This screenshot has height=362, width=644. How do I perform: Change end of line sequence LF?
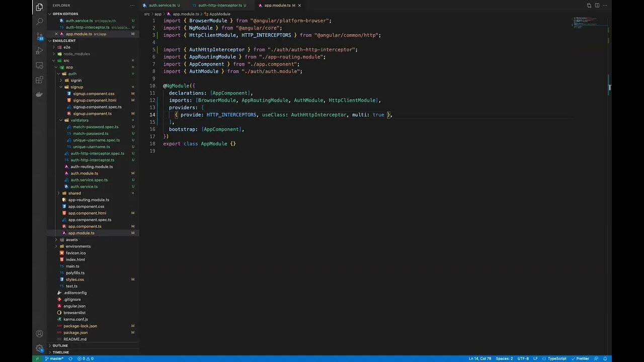click(x=535, y=358)
